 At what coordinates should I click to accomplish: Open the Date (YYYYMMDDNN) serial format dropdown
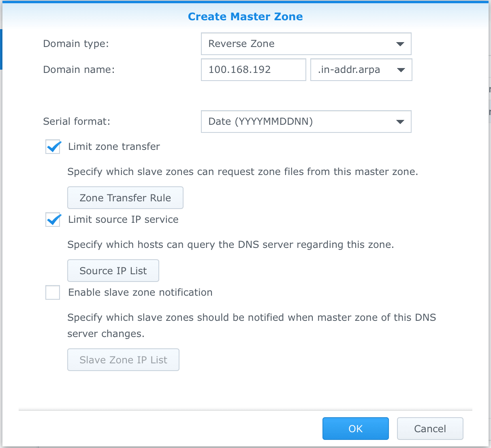coord(306,122)
